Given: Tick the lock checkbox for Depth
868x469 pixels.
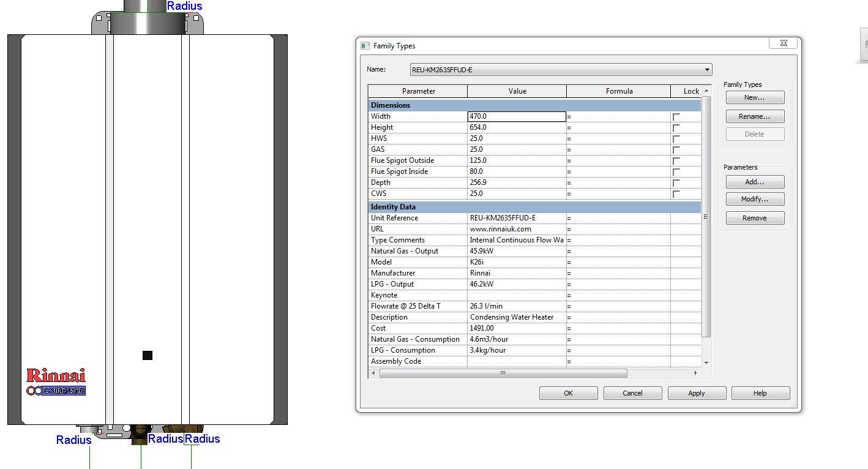Looking at the screenshot, I should (676, 183).
